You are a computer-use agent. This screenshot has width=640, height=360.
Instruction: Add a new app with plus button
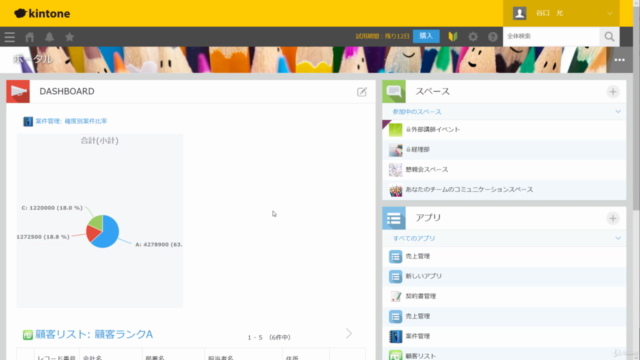click(x=613, y=218)
